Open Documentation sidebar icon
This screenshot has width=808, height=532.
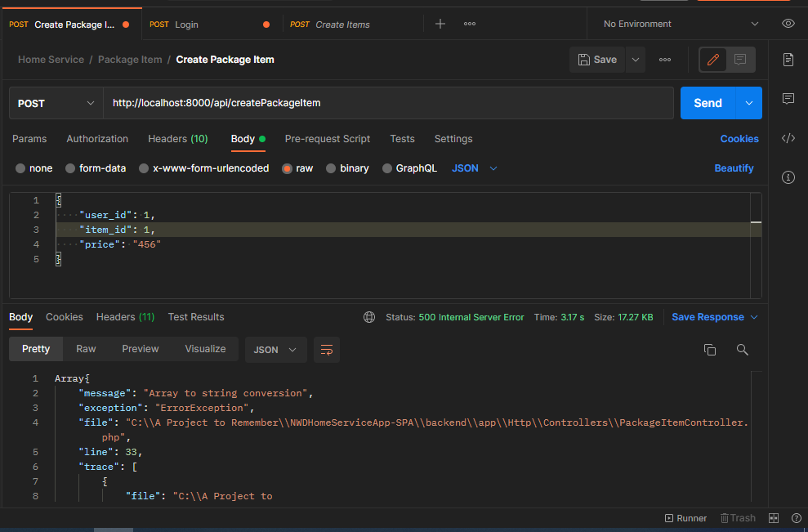point(788,60)
